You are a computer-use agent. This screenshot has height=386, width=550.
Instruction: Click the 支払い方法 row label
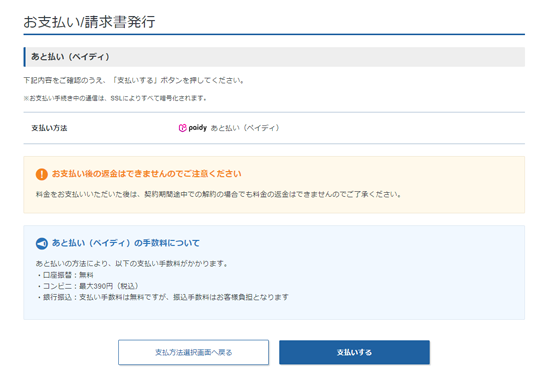(49, 128)
